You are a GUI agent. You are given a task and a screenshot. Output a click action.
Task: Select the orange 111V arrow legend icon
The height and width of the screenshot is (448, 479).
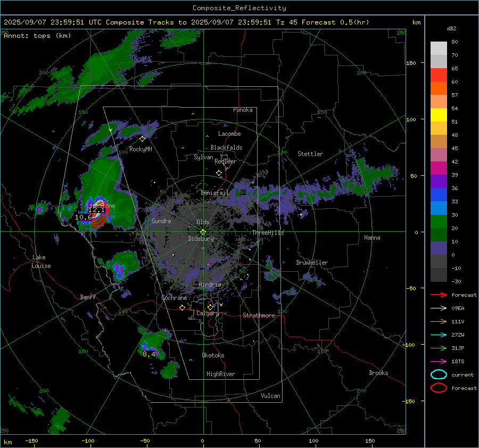click(439, 321)
